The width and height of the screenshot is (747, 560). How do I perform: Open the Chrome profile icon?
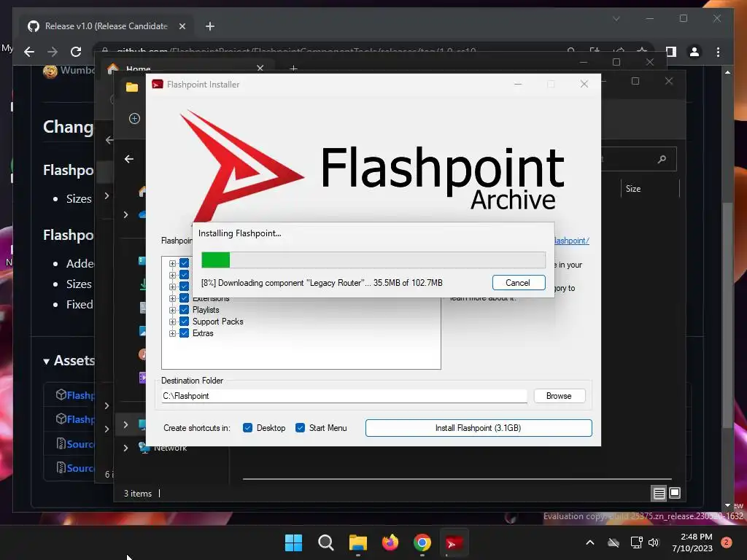pyautogui.click(x=694, y=52)
